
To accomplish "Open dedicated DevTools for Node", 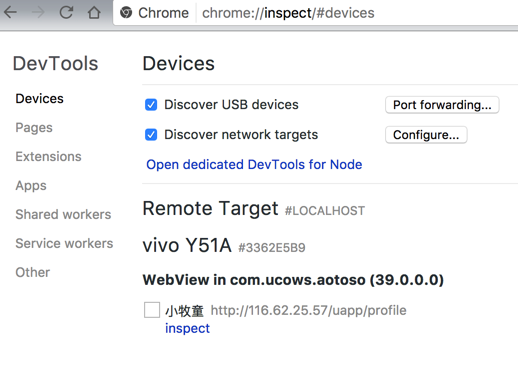I will 254,165.
